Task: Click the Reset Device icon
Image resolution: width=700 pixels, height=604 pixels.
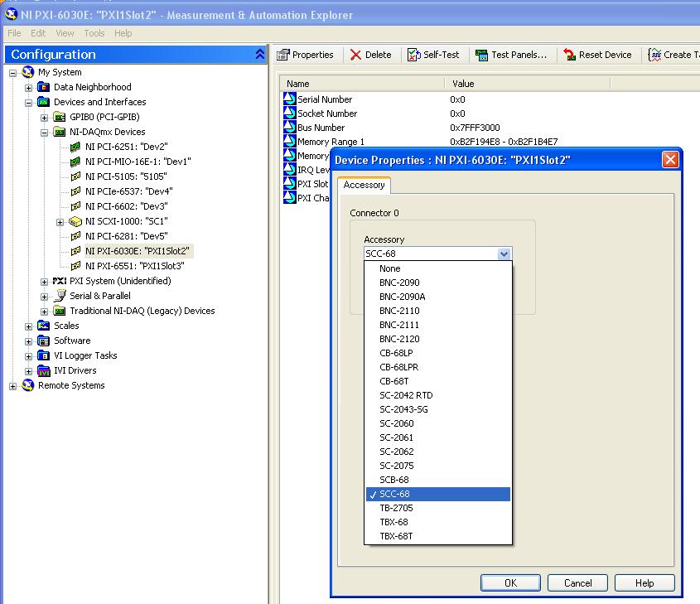Action: coord(569,55)
